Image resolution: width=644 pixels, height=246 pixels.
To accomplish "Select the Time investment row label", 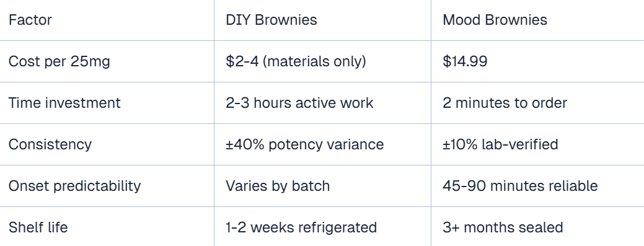I will pos(64,103).
